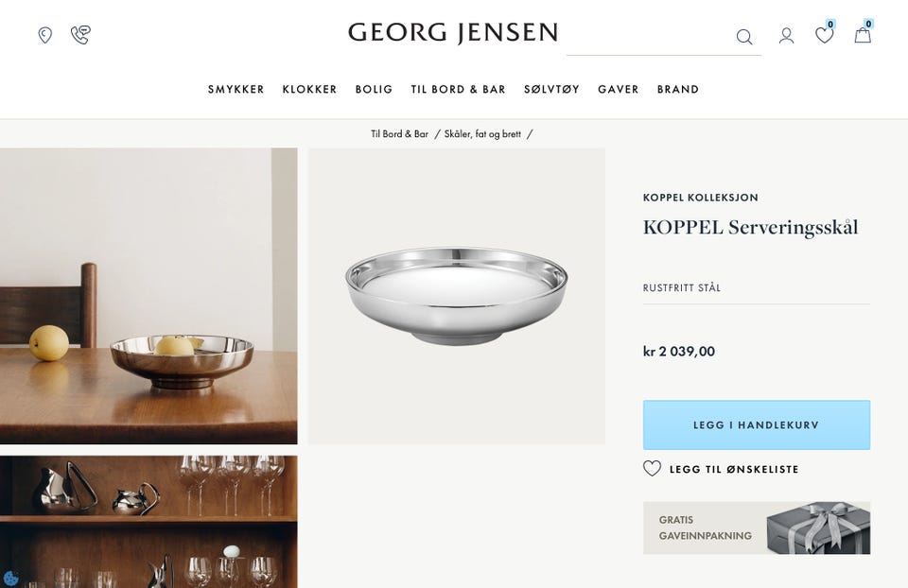The width and height of the screenshot is (908, 588).
Task: Click the Legg i handlekurv button
Action: (x=757, y=424)
